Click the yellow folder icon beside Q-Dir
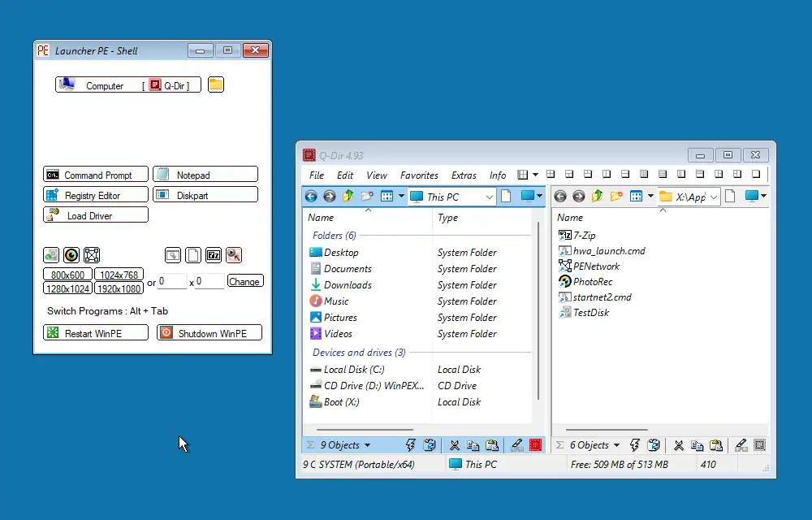Viewport: 812px width, 520px height. click(x=215, y=84)
